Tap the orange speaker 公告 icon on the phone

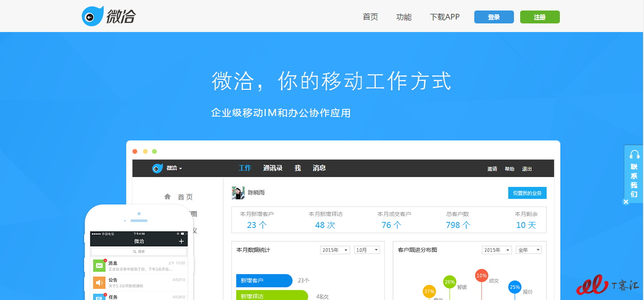(x=99, y=282)
